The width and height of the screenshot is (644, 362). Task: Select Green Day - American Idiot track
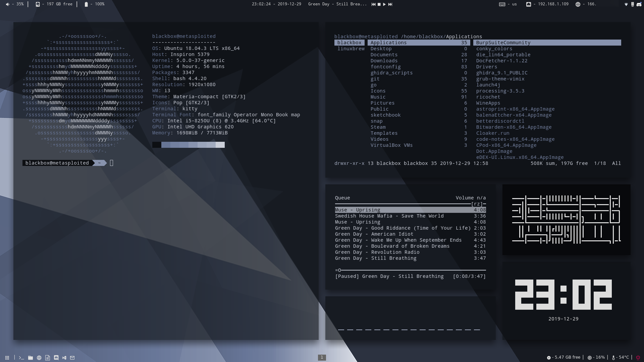click(411, 234)
